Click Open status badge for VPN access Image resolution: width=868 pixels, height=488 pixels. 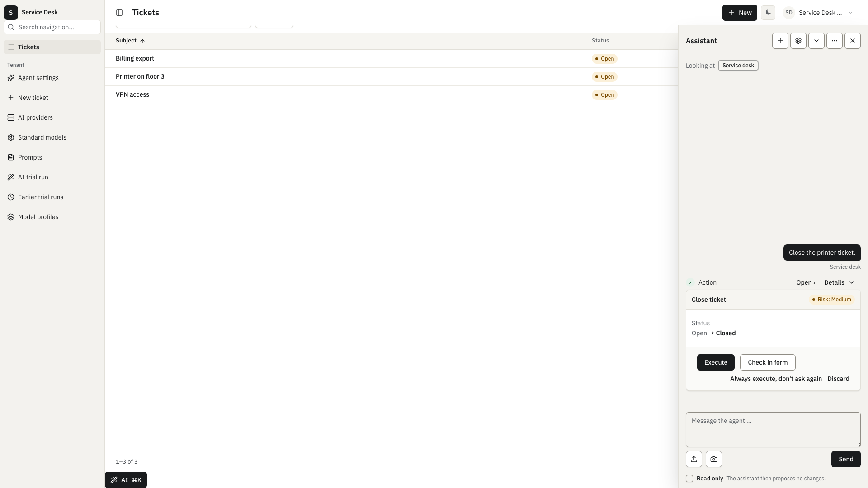(x=604, y=95)
